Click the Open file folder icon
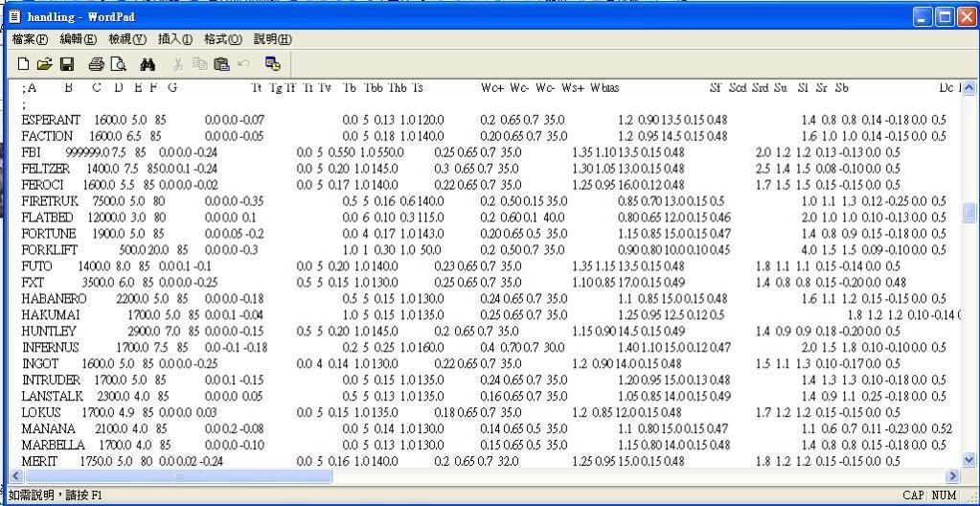Viewport: 980px width, 506px height. [x=43, y=63]
